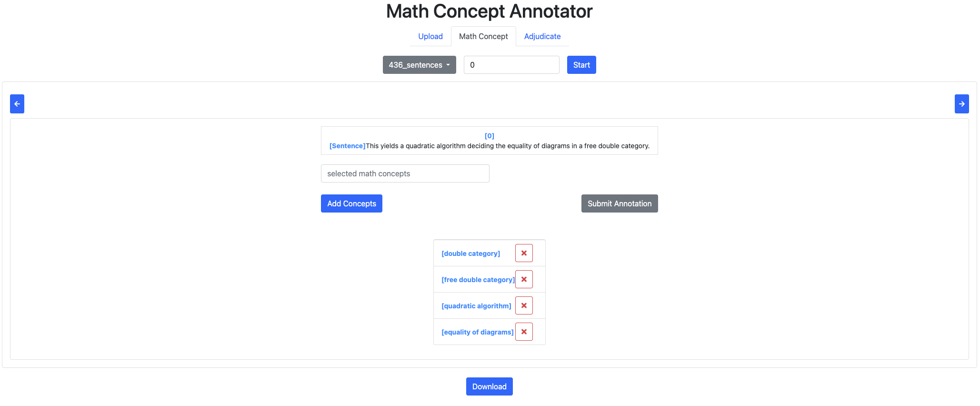Switch to the Upload tab

pyautogui.click(x=430, y=36)
